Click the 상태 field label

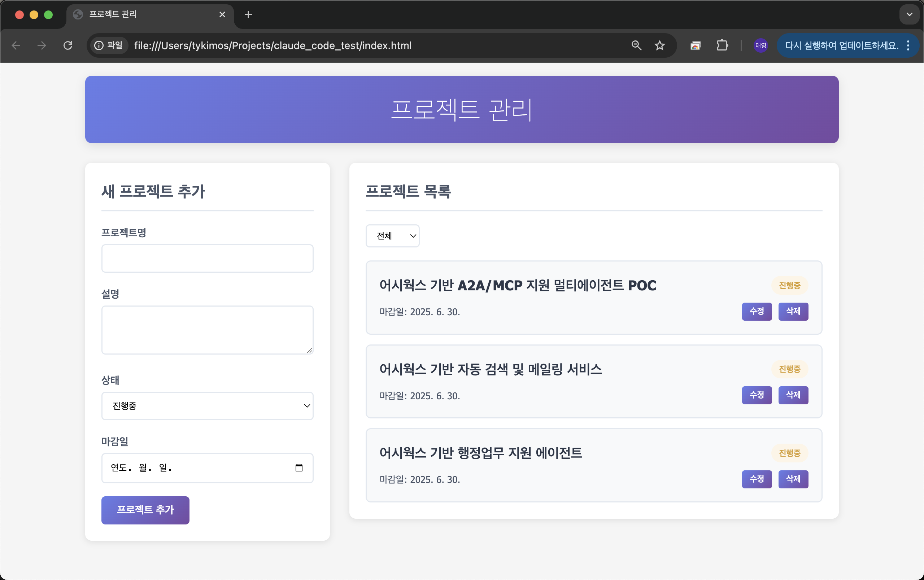110,380
